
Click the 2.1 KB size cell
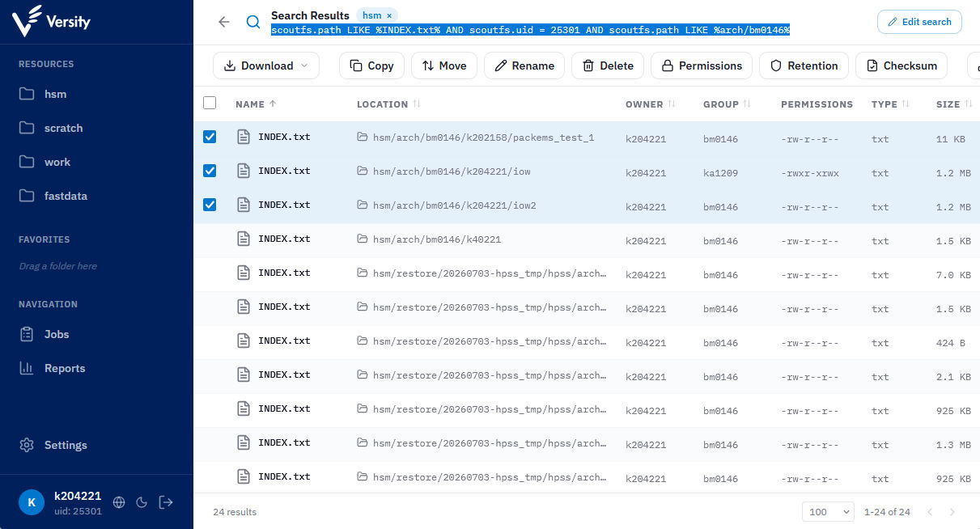[x=953, y=377]
